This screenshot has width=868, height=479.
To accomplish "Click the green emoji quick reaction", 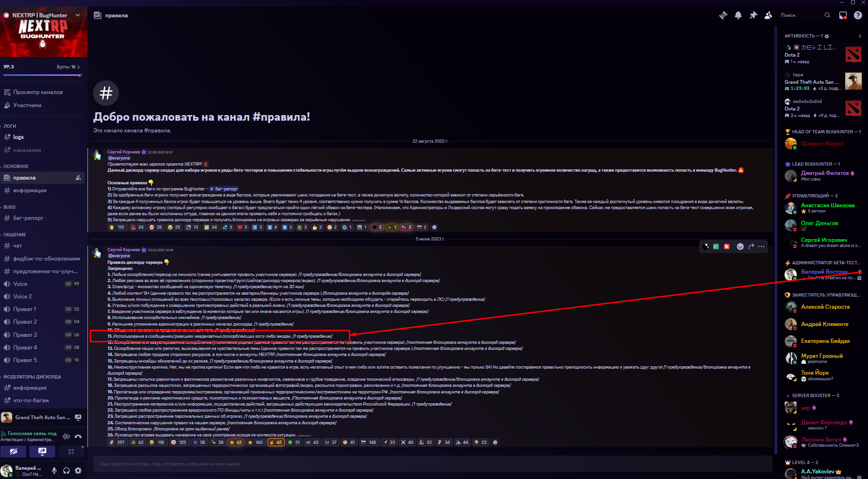I will (716, 247).
